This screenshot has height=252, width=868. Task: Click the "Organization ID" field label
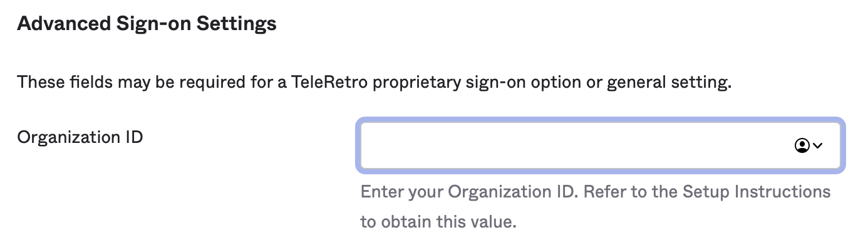coord(80,137)
